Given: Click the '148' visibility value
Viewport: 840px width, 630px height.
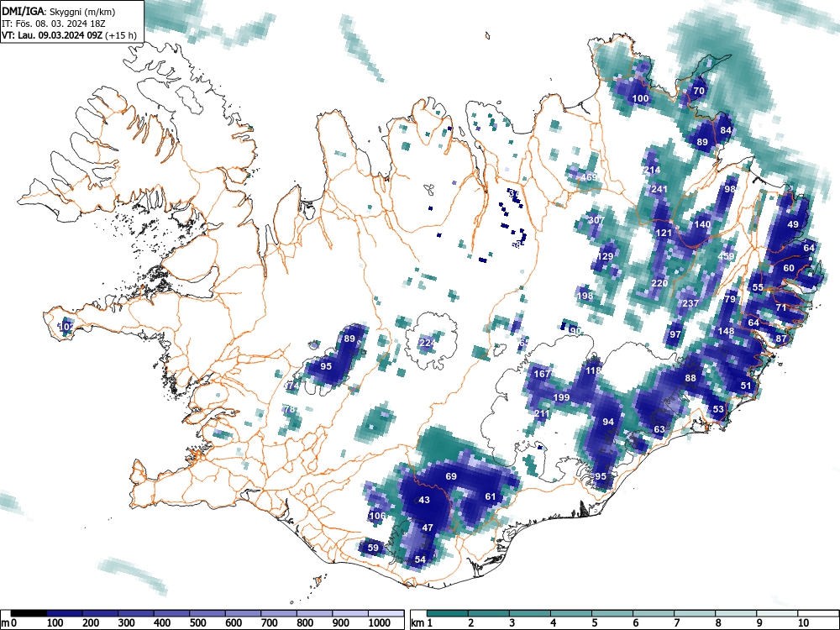Looking at the screenshot, I should click(726, 331).
